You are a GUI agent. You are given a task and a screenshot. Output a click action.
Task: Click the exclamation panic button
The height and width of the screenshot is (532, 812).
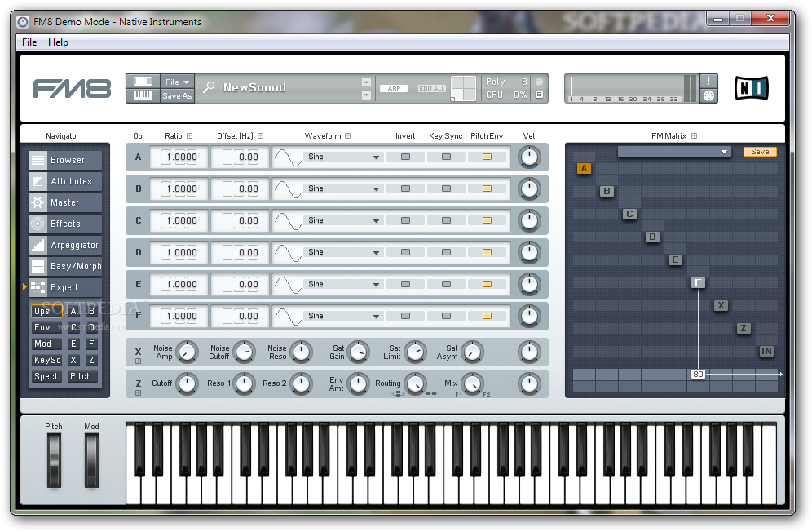pos(708,81)
